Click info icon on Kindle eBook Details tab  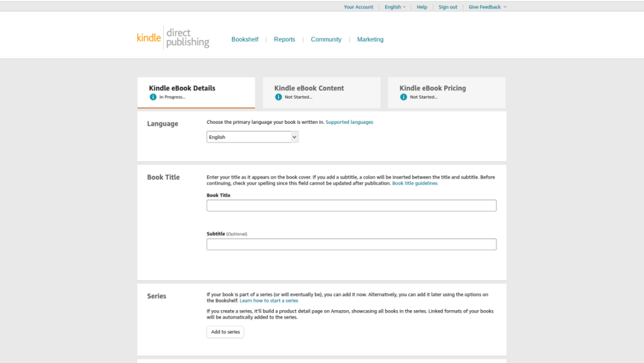[x=153, y=97]
